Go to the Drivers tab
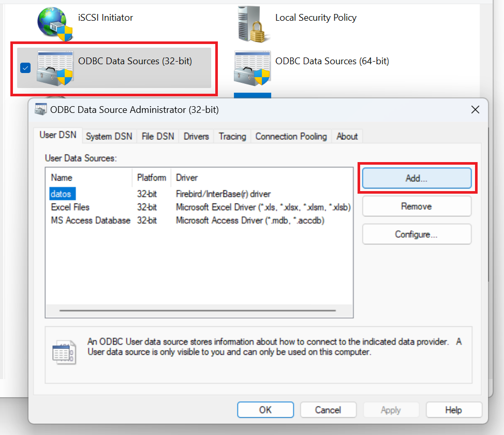 (196, 136)
